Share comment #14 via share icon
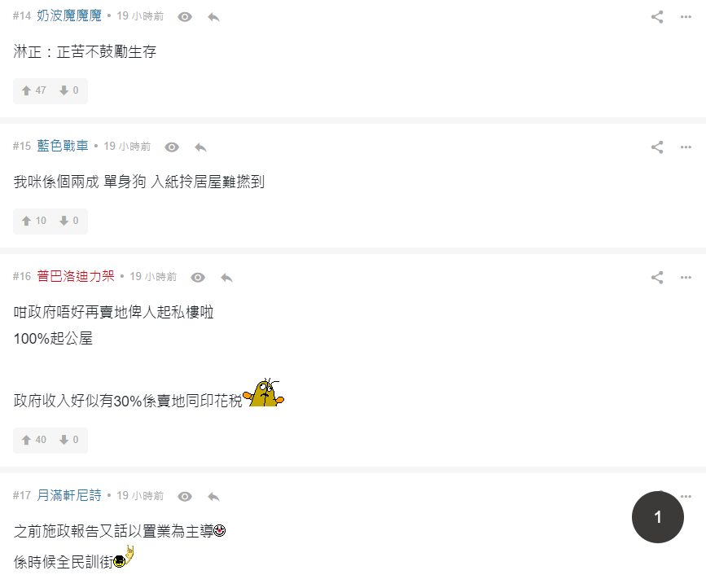The height and width of the screenshot is (588, 706). point(657,17)
